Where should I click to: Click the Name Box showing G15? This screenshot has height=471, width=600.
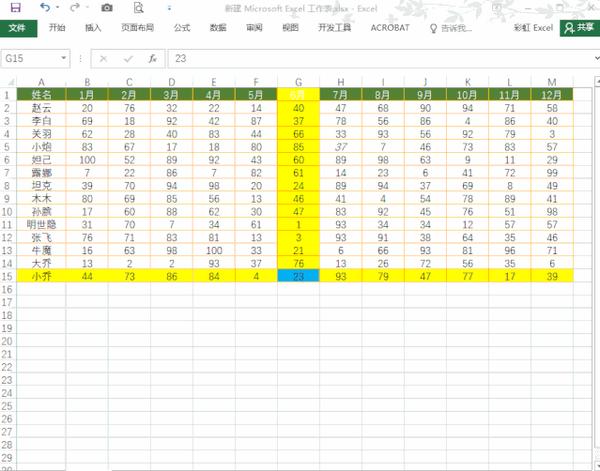point(30,59)
